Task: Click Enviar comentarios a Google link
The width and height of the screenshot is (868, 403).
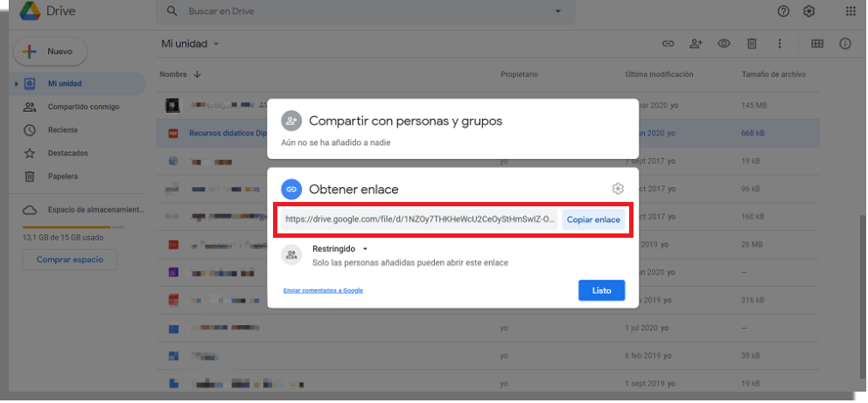Action: (x=323, y=290)
